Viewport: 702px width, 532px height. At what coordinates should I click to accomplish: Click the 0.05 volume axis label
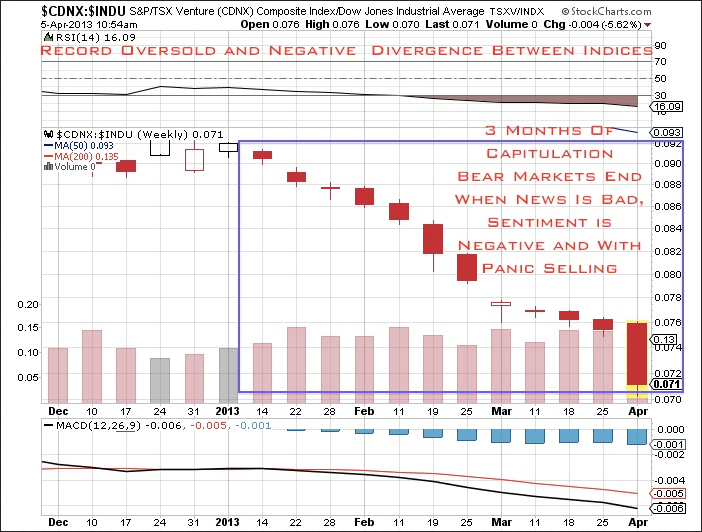[x=28, y=378]
